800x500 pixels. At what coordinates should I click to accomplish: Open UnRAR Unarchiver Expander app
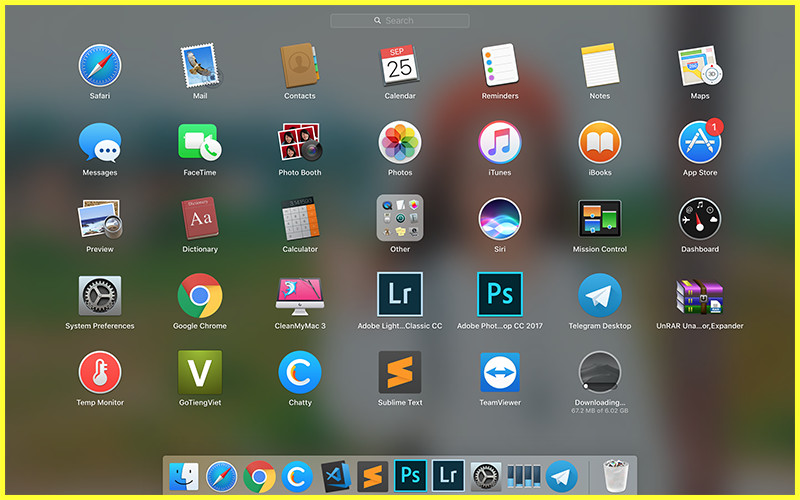pyautogui.click(x=699, y=294)
